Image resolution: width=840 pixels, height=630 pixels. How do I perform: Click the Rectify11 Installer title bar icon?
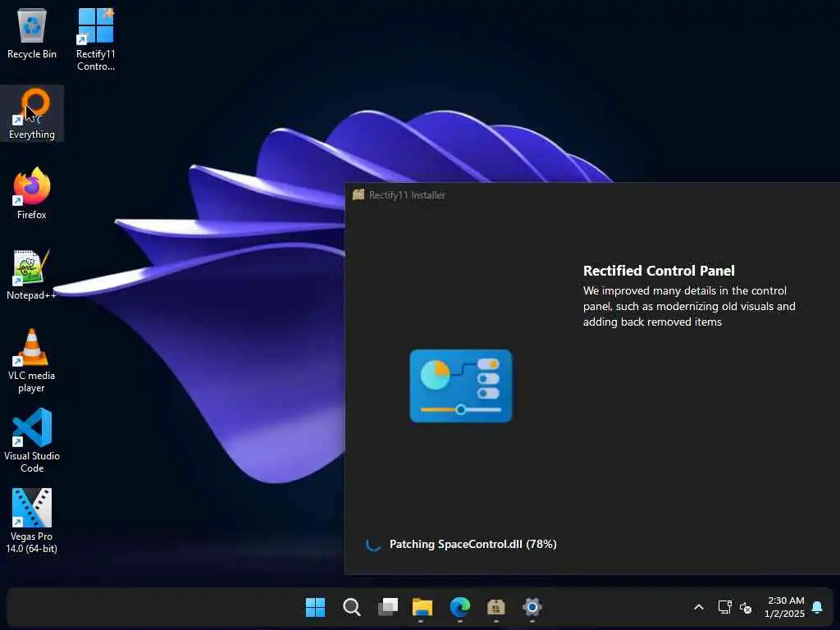(x=358, y=194)
